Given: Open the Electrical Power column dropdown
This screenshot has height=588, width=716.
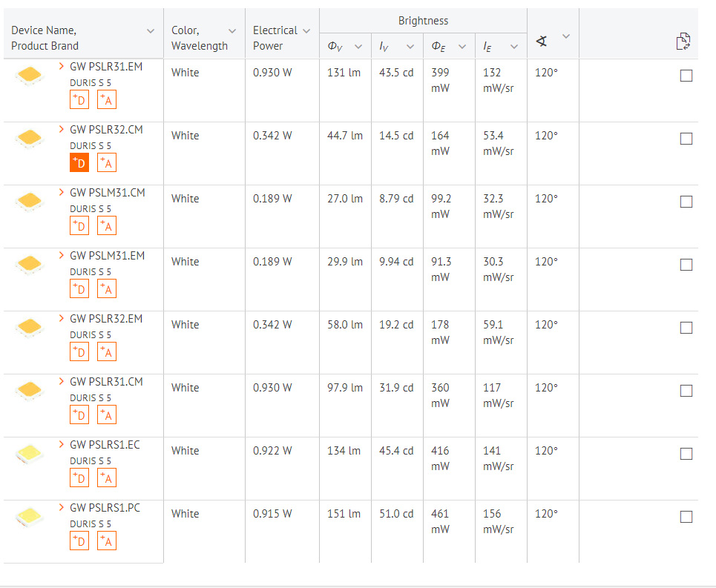Looking at the screenshot, I should click(x=306, y=31).
